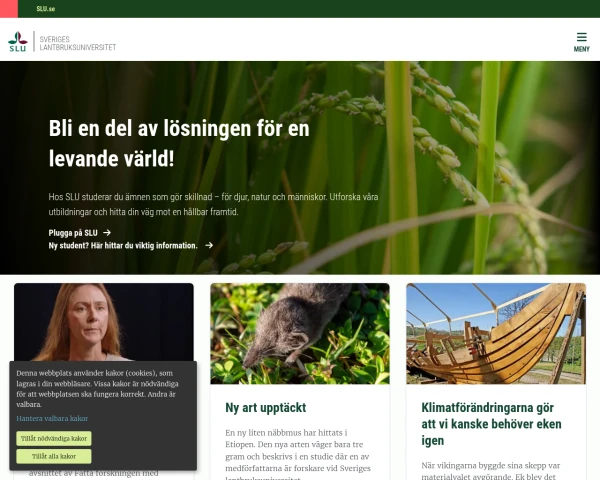Click the SLU logo
The height and width of the screenshot is (480, 600).
click(x=18, y=41)
